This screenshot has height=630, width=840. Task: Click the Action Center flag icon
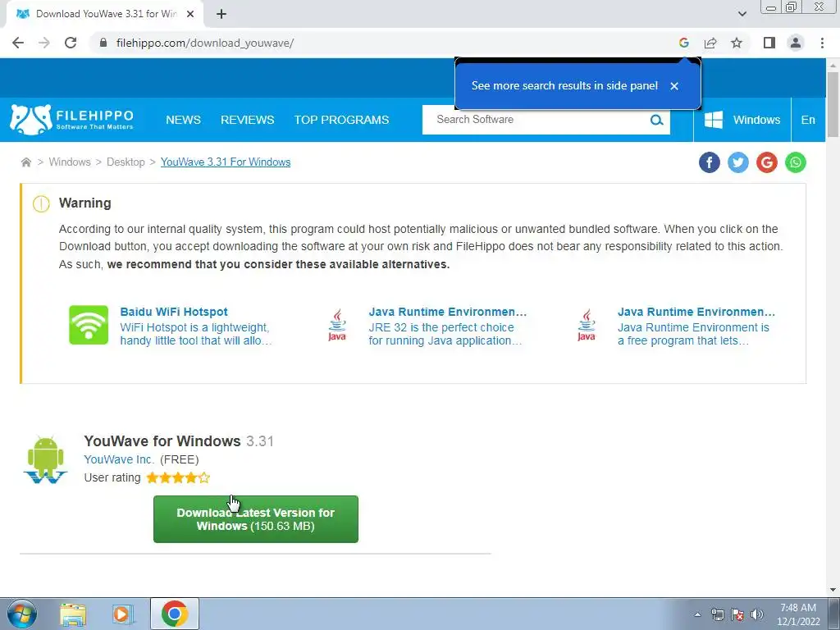tap(737, 614)
